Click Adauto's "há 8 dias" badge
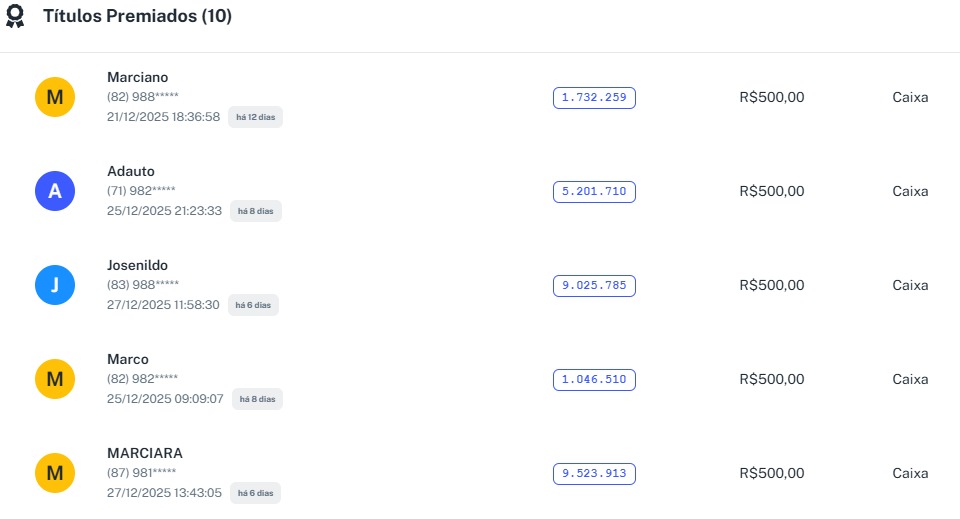Image resolution: width=960 pixels, height=519 pixels. [x=255, y=211]
